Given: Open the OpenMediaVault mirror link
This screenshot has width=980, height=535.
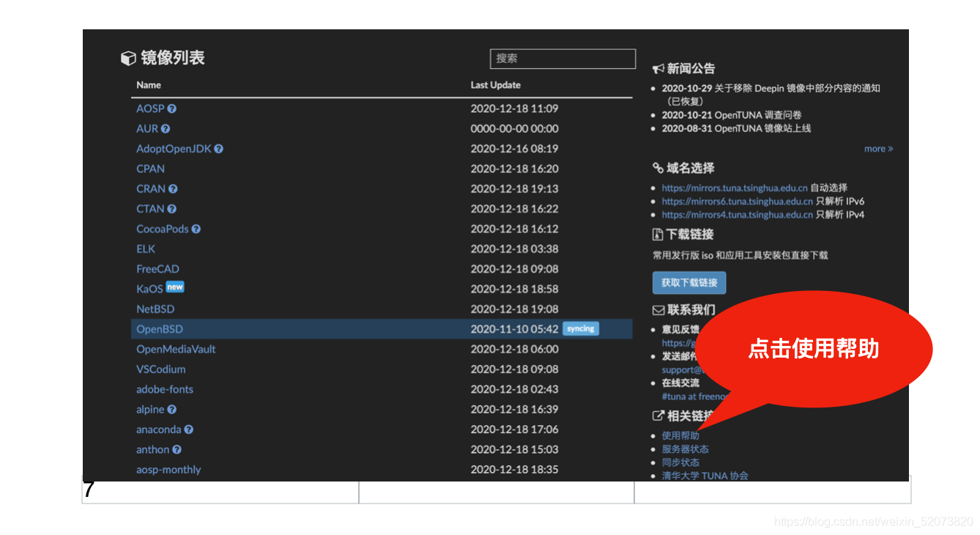Looking at the screenshot, I should point(176,349).
